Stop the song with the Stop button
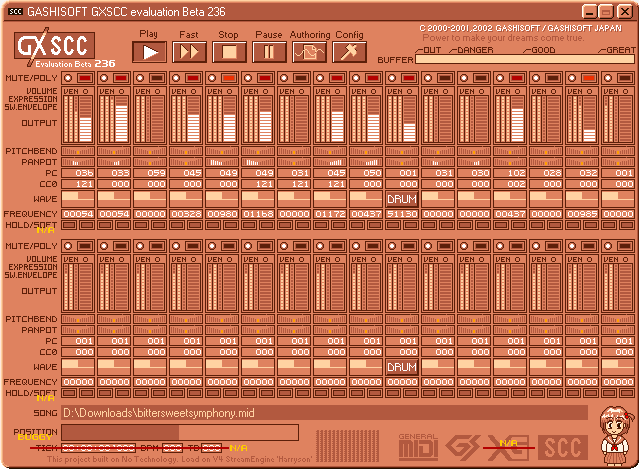 pos(229,52)
